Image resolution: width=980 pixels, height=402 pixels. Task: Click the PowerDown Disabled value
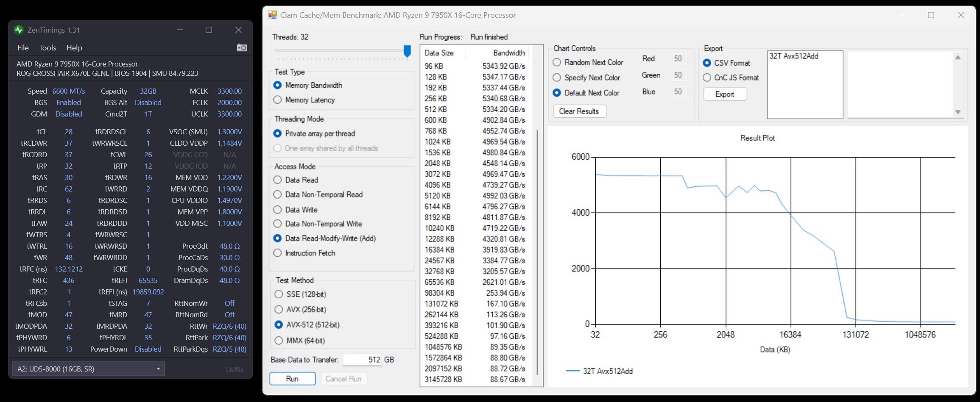coord(148,349)
